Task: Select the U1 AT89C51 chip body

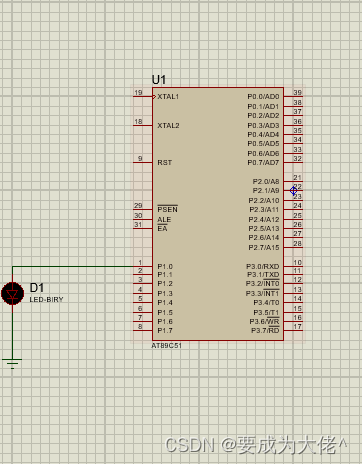Action: tap(218, 214)
